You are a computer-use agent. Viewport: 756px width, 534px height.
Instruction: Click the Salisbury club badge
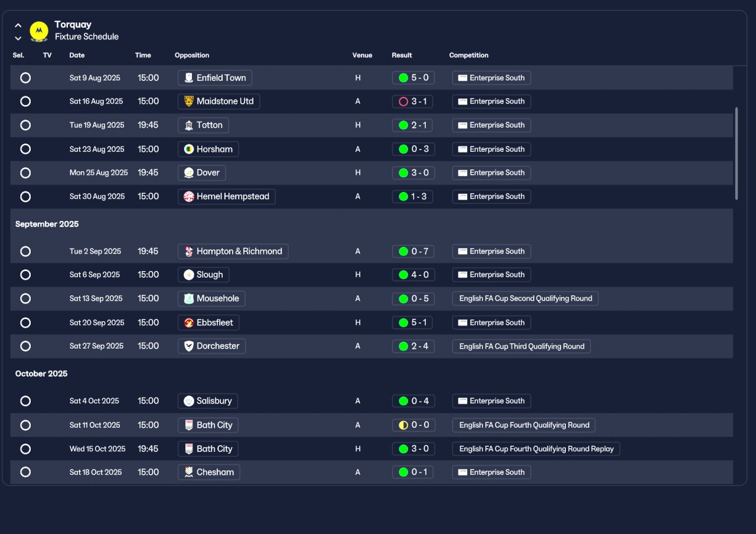coord(188,400)
